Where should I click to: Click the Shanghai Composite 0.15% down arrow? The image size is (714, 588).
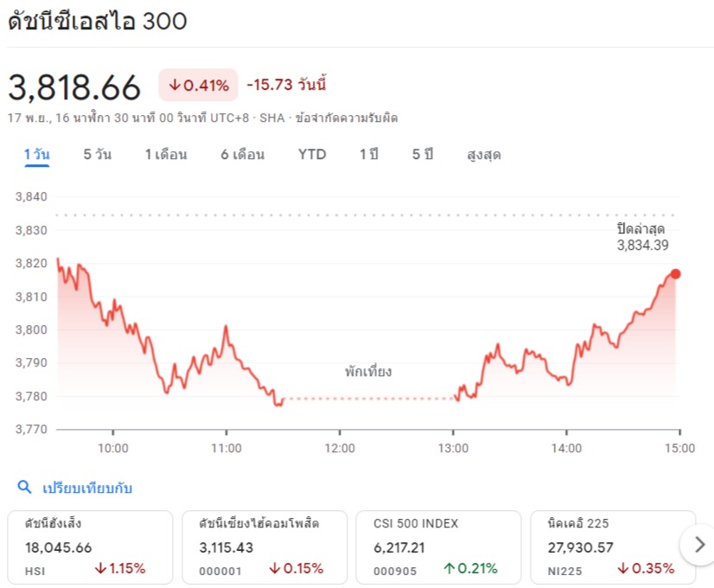(296, 568)
